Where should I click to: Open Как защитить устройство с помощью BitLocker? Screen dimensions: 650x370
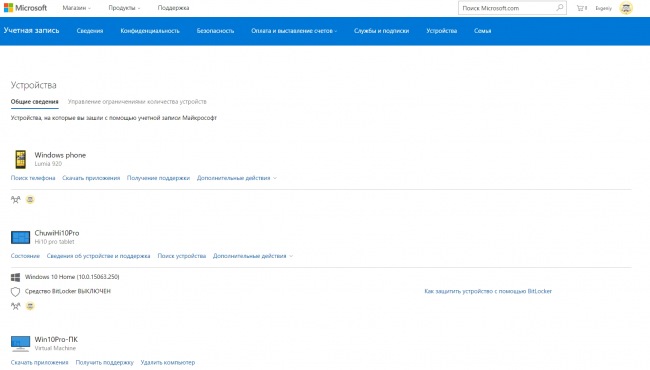[488, 291]
